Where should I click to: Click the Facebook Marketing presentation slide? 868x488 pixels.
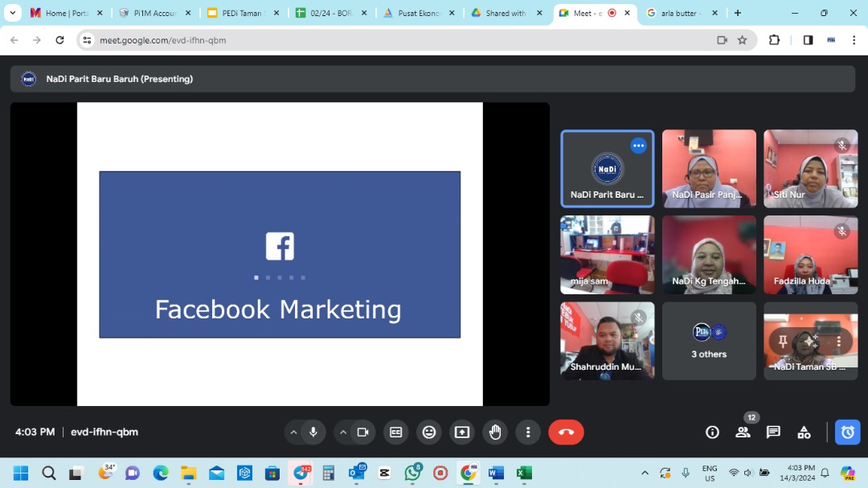pos(280,254)
